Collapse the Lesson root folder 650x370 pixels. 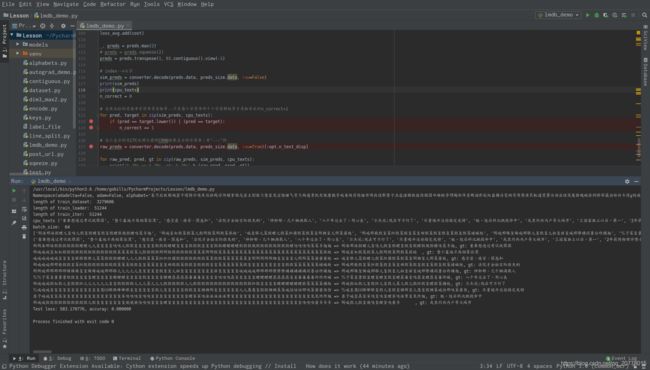pyautogui.click(x=12, y=35)
